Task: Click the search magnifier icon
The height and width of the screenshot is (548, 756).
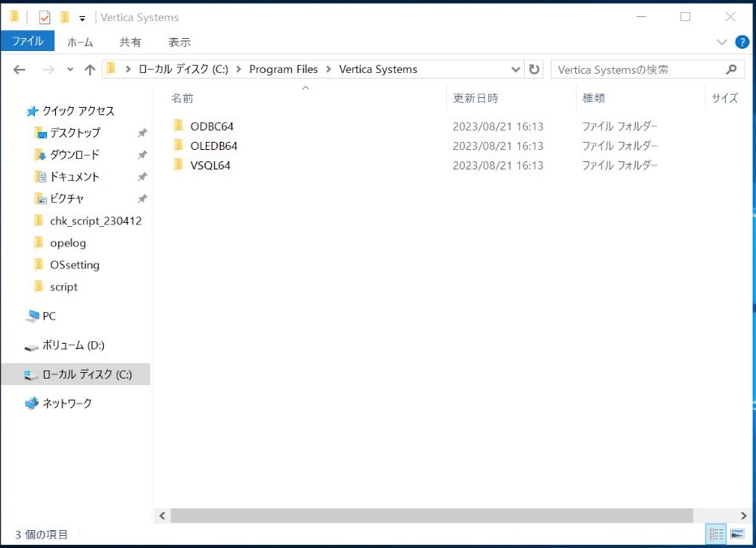Action: point(731,70)
